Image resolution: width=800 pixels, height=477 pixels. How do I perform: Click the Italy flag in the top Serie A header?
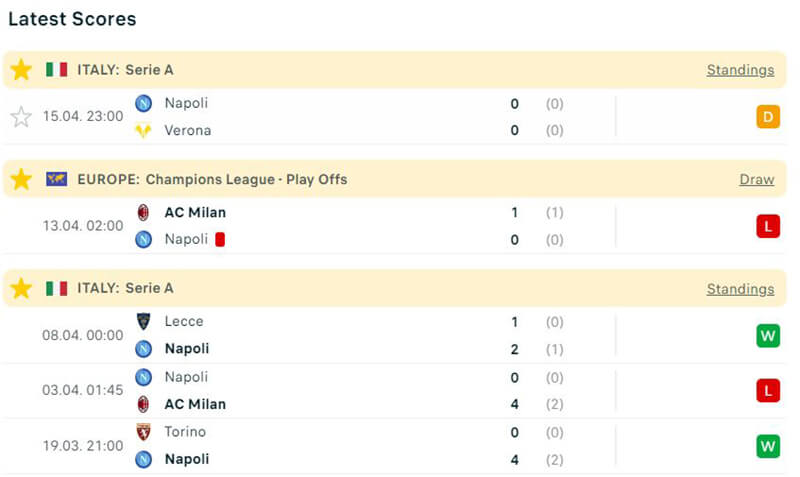[56, 70]
